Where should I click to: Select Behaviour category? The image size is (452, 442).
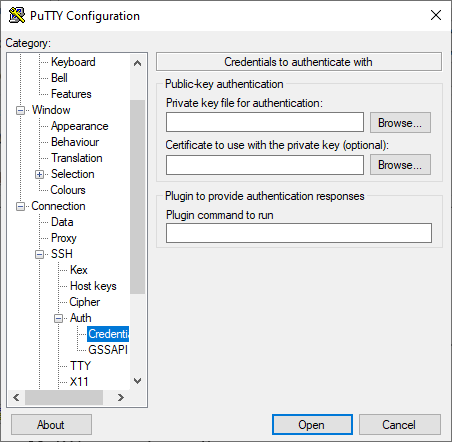click(x=75, y=142)
